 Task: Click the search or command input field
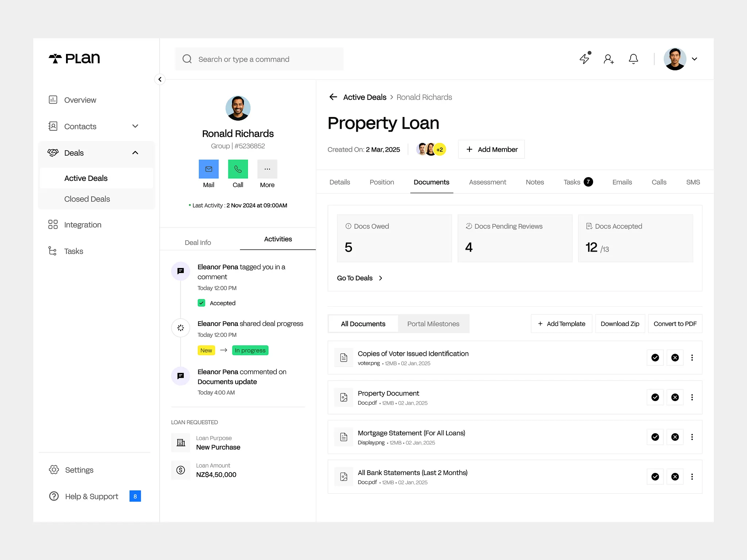pos(259,59)
